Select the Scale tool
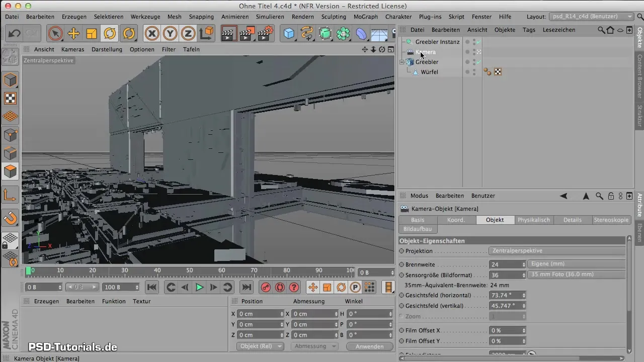644x362 pixels. click(x=92, y=34)
